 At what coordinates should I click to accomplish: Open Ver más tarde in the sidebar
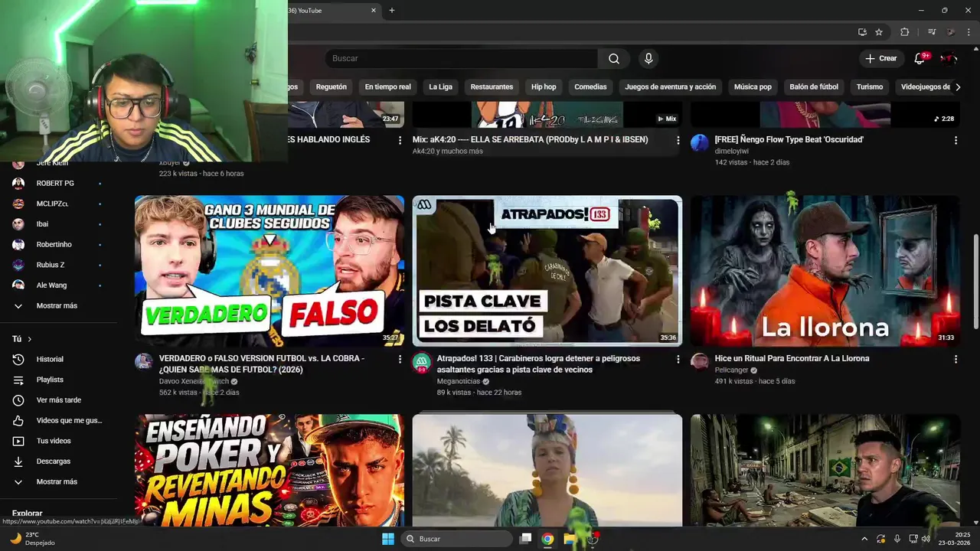(59, 400)
